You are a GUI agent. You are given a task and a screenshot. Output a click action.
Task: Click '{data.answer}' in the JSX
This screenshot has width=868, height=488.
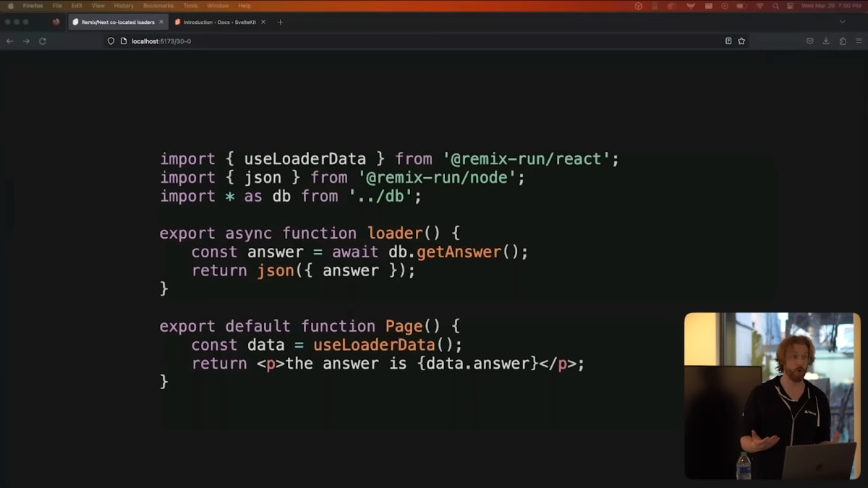(x=478, y=364)
